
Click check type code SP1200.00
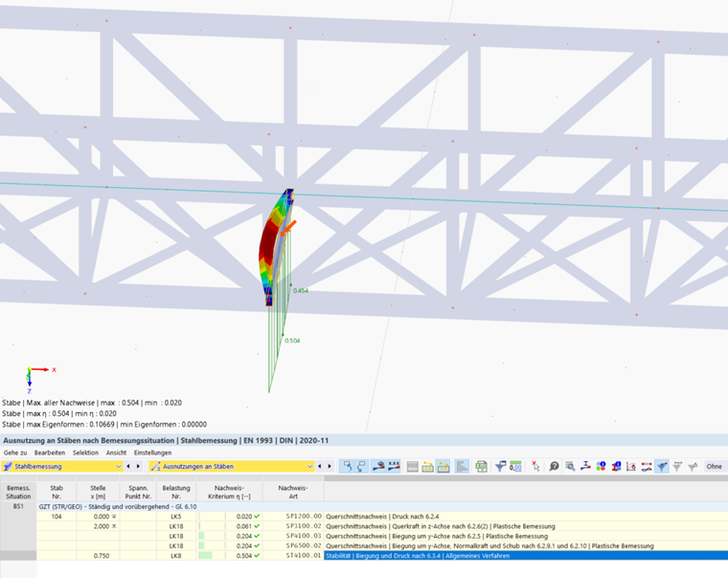[304, 517]
